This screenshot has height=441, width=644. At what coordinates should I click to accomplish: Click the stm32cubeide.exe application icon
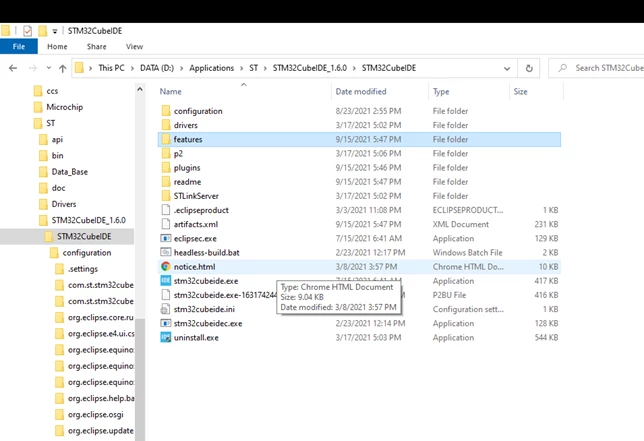coord(166,281)
